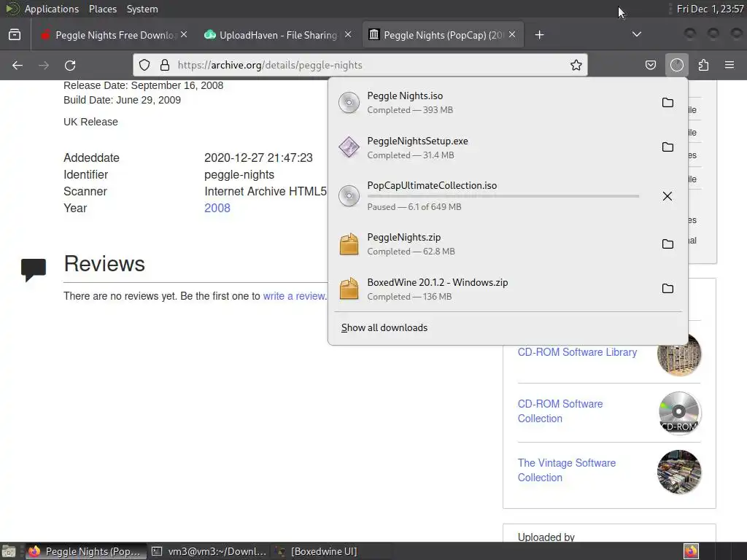Click the Peggle Nights.iso disc icon
This screenshot has width=747, height=560.
(x=349, y=102)
